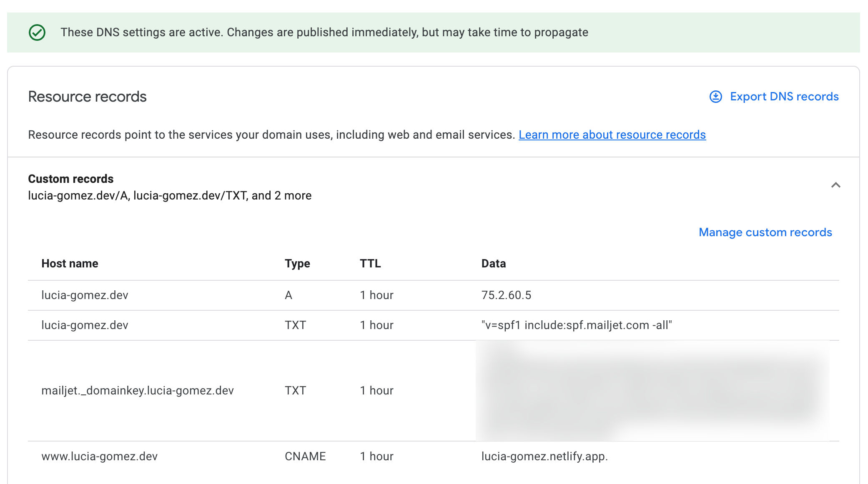Click the SPF mailjet TXT value
This screenshot has width=868, height=484.
click(577, 325)
